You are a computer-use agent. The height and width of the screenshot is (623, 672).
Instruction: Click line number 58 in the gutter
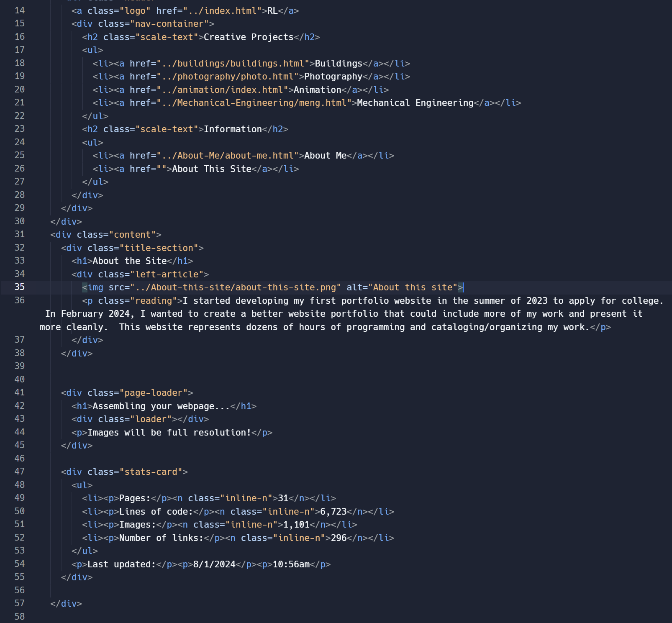(x=20, y=616)
